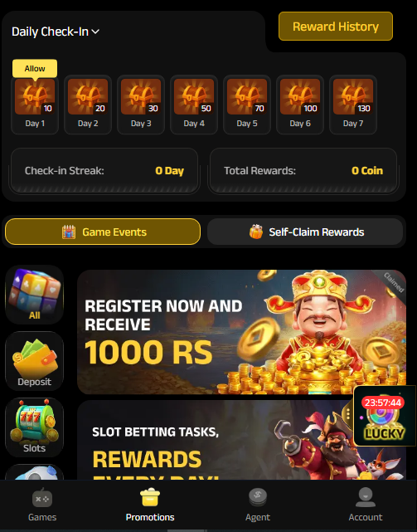Image resolution: width=417 pixels, height=532 pixels.
Task: Select the Promotions tab in the bottom navigation
Action: click(150, 505)
